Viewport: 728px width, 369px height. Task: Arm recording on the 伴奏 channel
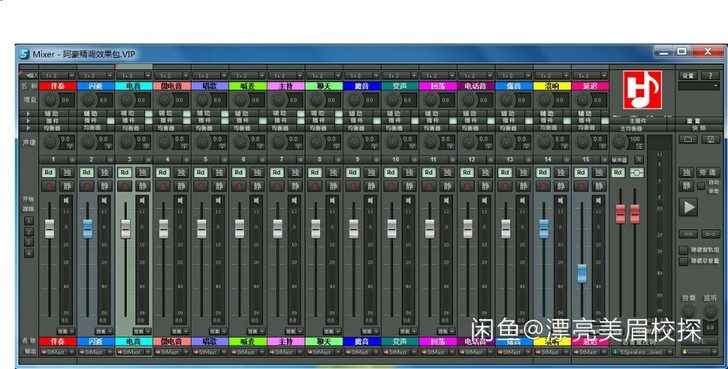(49, 186)
